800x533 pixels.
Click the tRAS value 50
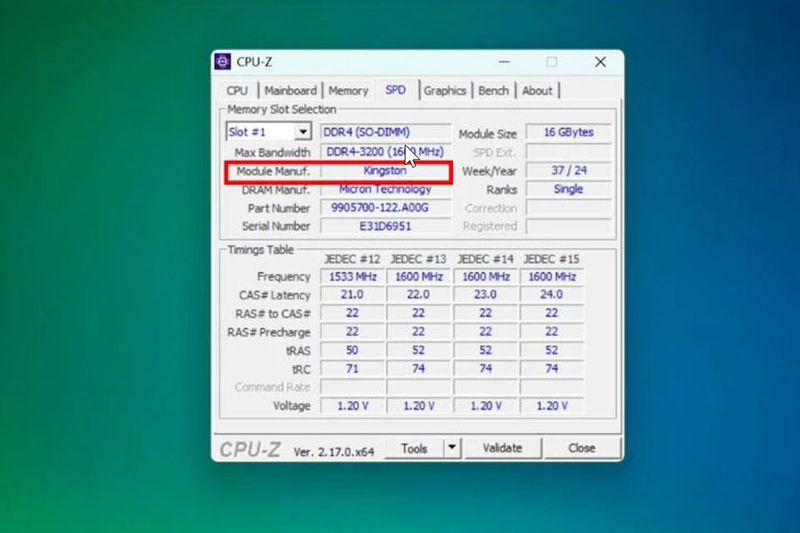353,350
